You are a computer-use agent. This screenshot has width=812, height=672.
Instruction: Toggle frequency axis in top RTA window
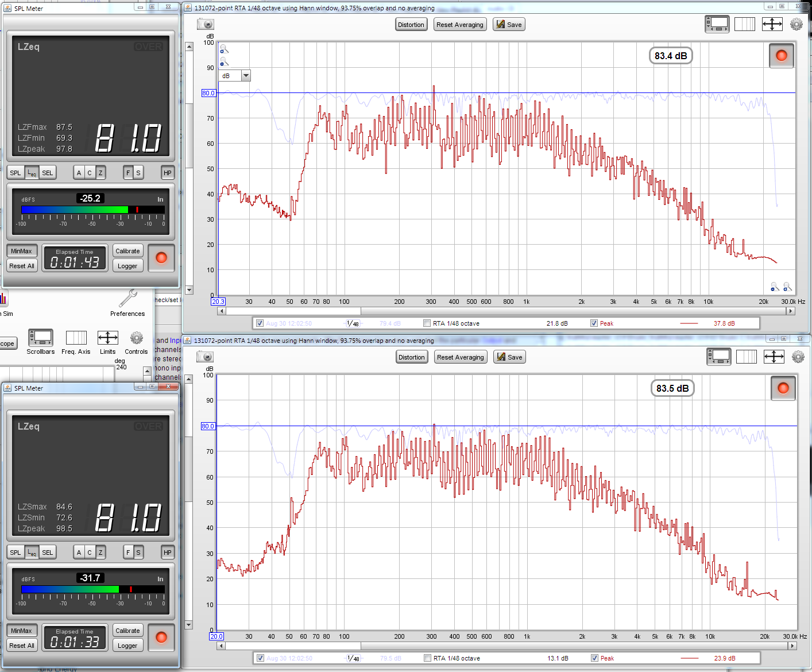pos(745,24)
